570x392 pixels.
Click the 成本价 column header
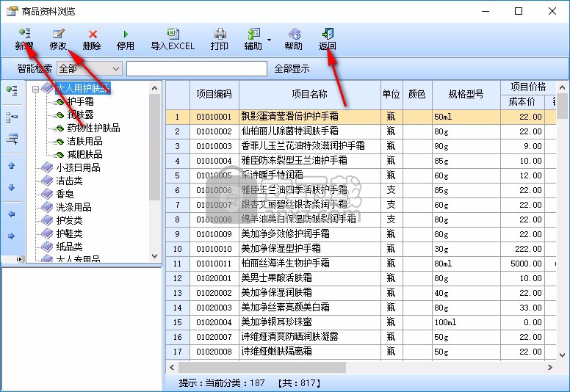[x=522, y=102]
